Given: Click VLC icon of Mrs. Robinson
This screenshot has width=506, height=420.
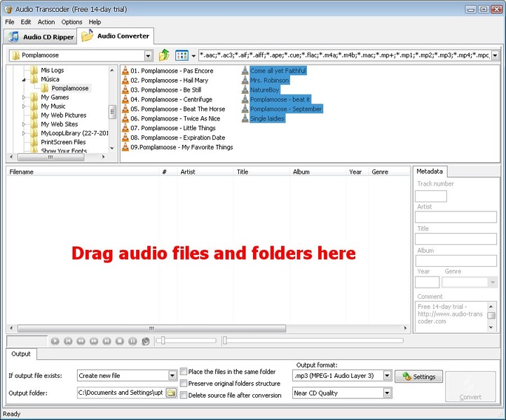Looking at the screenshot, I should pos(245,80).
